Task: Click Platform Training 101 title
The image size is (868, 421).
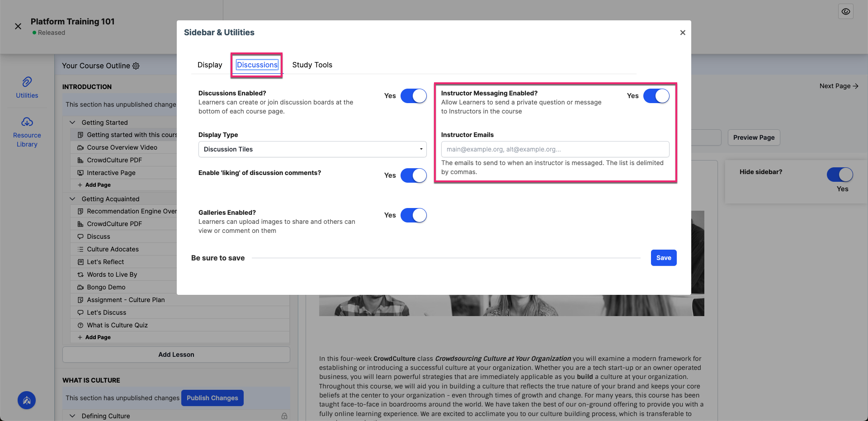Action: [73, 22]
